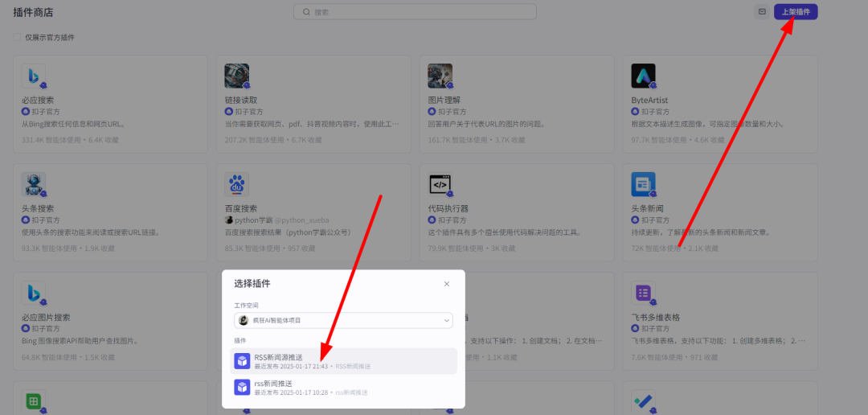The width and height of the screenshot is (868, 415).
Task: Open the 图片理解 plugin icon
Action: pos(440,76)
